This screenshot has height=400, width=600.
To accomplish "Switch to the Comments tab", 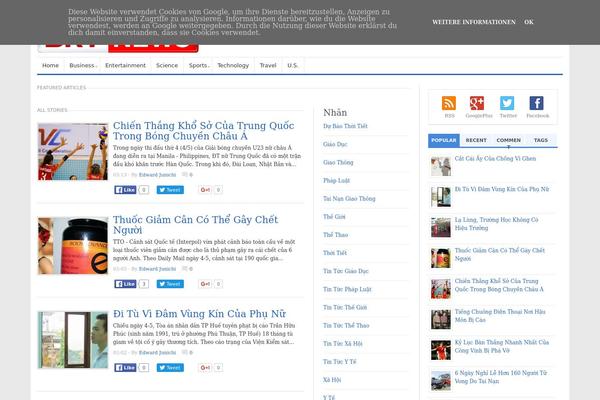I will tap(509, 140).
